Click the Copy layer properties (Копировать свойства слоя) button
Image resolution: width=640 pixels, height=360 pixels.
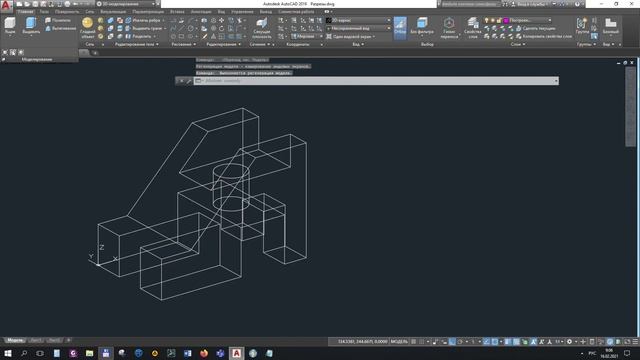coord(544,36)
